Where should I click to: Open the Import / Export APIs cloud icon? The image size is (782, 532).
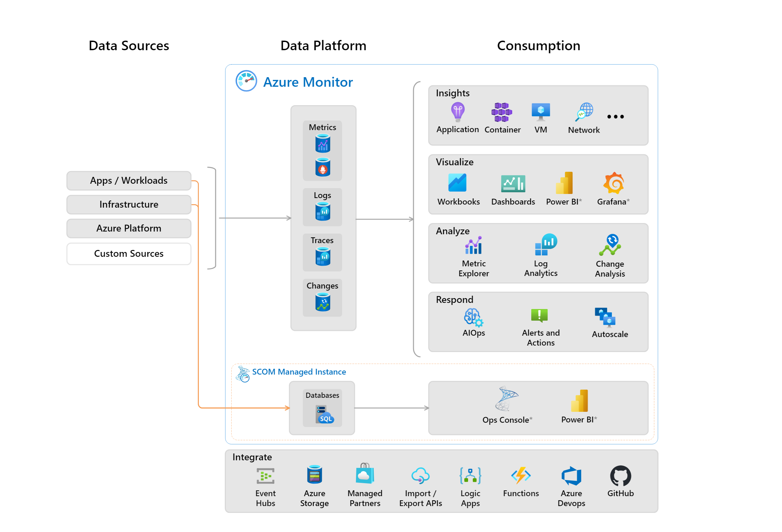tap(420, 476)
